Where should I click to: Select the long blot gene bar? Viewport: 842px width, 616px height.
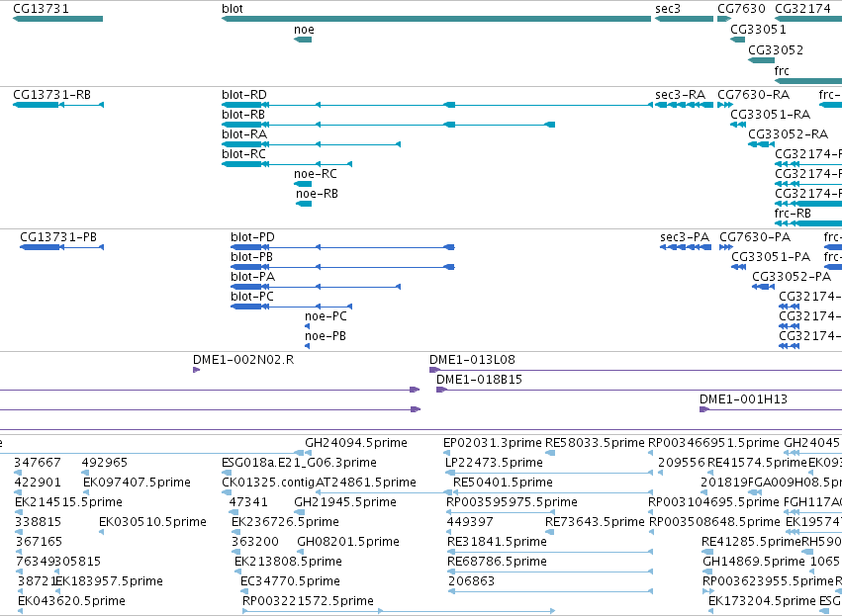[436, 19]
